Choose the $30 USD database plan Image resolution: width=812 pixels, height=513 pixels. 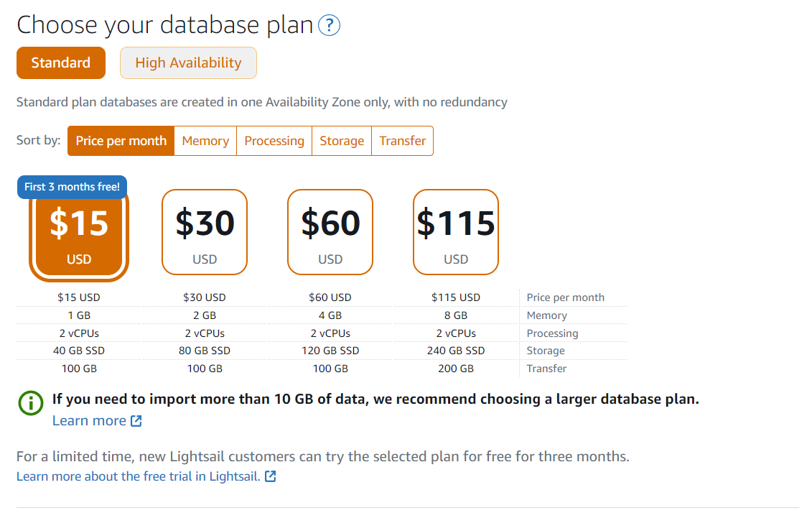point(205,232)
